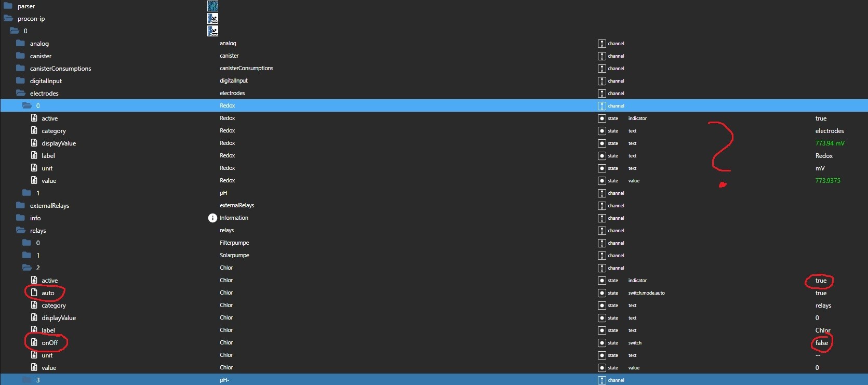This screenshot has height=385, width=868.
Task: Click the parser adapter icon
Action: [x=212, y=6]
